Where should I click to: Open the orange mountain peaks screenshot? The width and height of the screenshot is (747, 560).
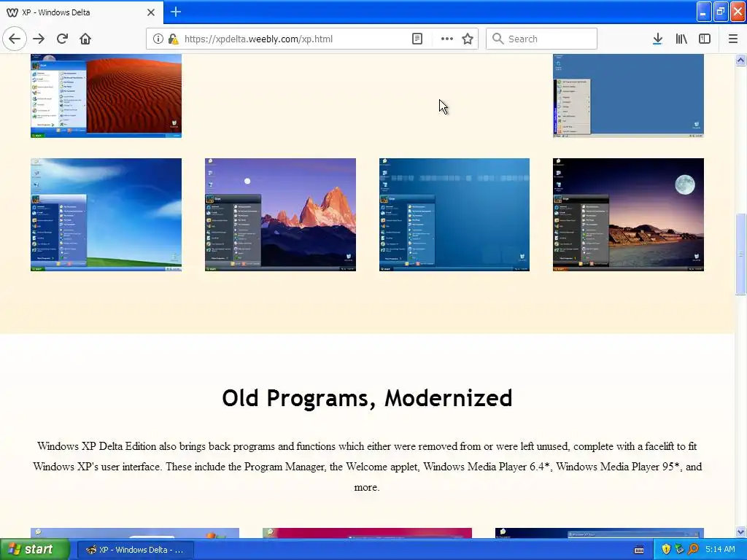280,215
